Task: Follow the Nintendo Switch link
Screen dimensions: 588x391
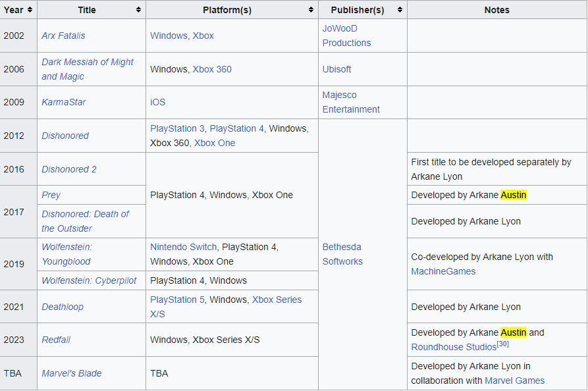Action: (x=183, y=247)
